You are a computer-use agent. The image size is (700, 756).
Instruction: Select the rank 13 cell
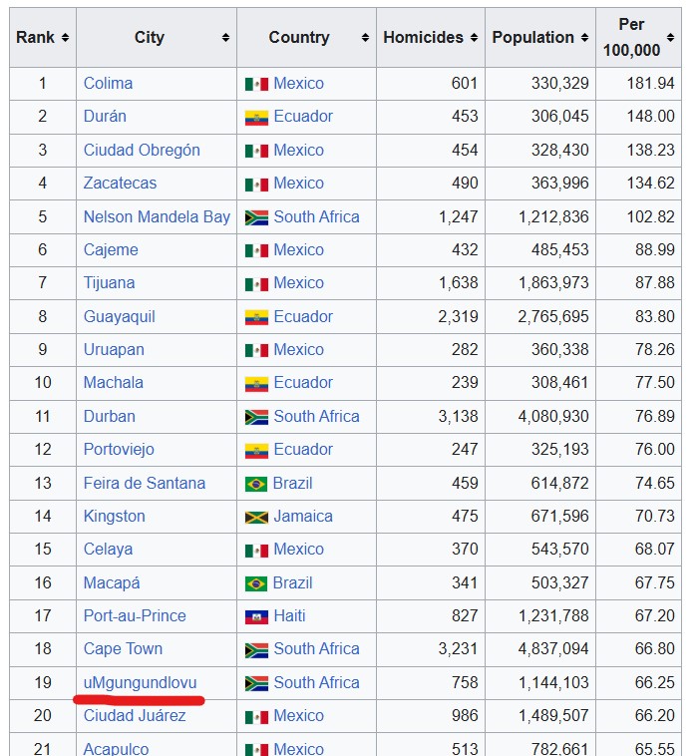pos(43,483)
